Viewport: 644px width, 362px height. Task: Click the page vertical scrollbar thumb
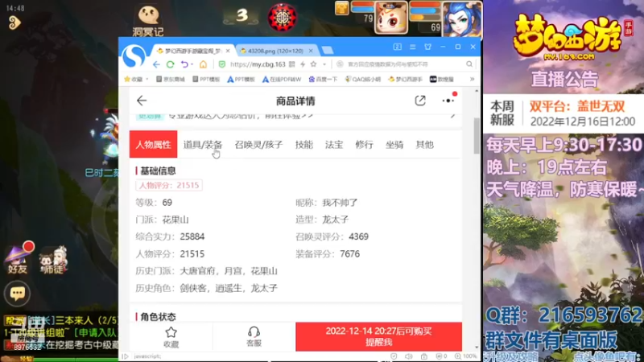point(477,136)
